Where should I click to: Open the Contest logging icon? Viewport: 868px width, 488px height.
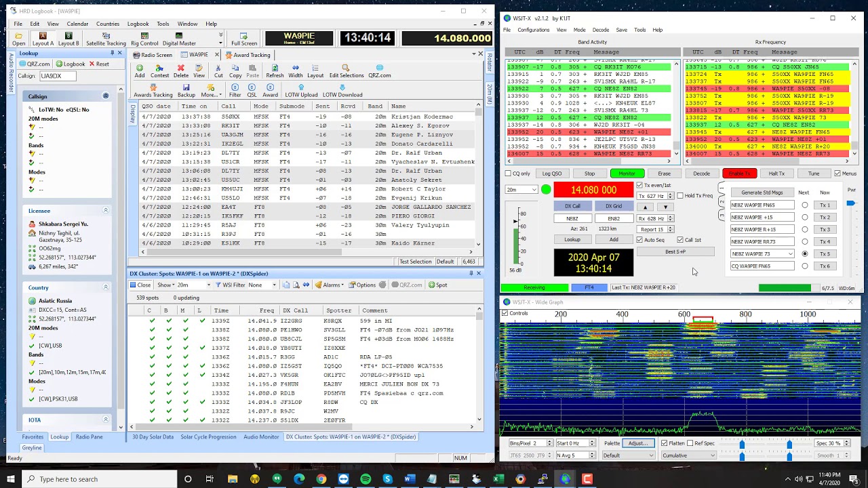coord(160,71)
